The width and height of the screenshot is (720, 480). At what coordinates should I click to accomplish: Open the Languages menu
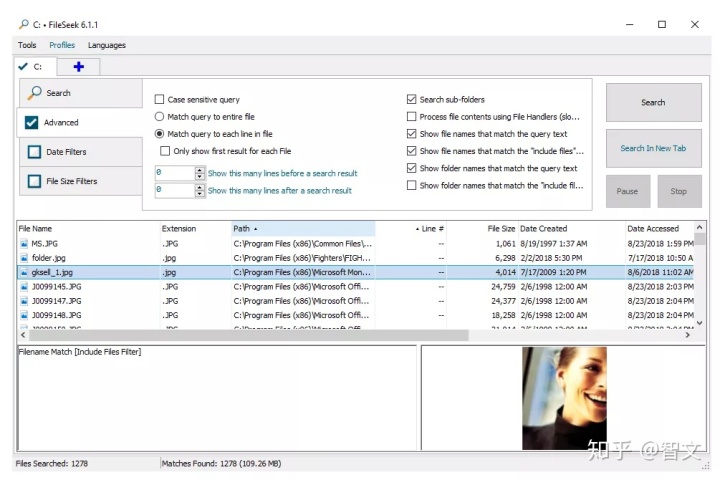tap(107, 45)
